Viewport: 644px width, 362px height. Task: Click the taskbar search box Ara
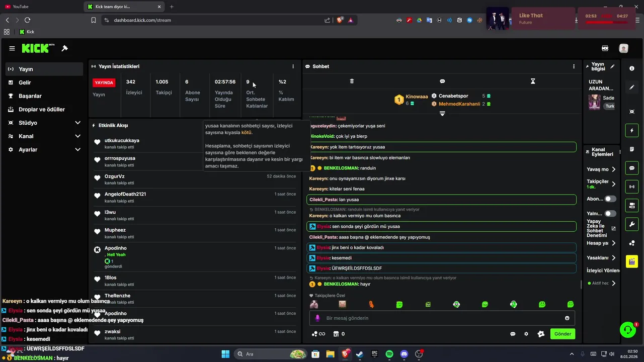270,354
